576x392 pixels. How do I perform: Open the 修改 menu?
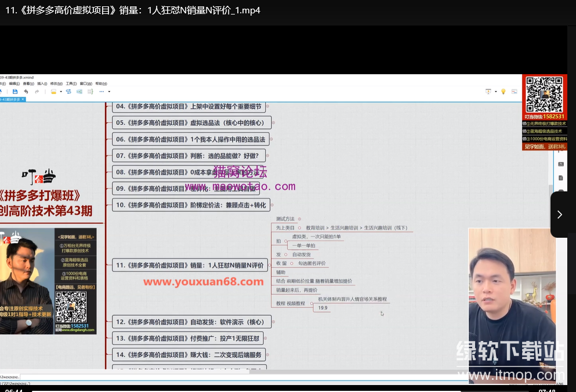pos(56,84)
